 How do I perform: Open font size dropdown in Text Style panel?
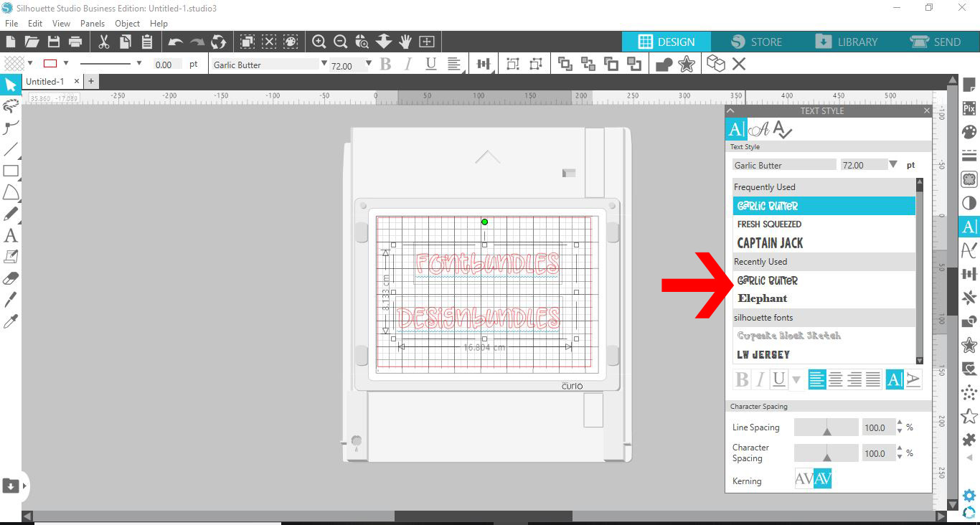pyautogui.click(x=893, y=165)
